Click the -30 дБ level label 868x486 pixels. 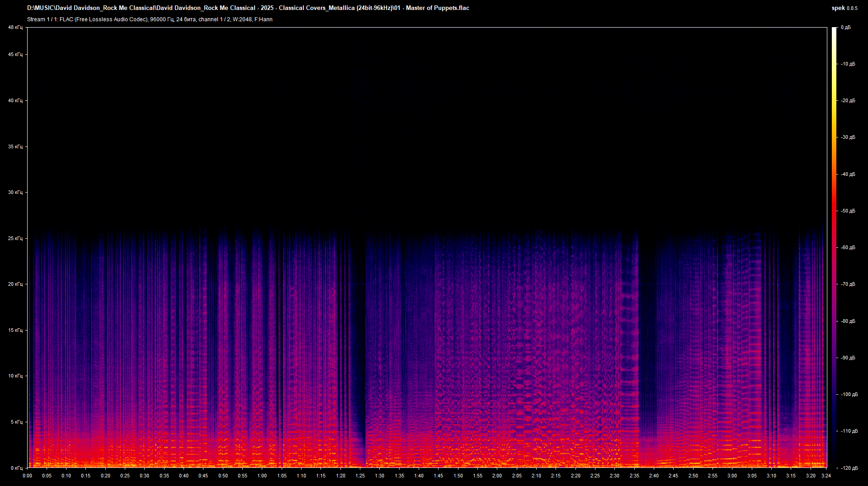click(848, 137)
